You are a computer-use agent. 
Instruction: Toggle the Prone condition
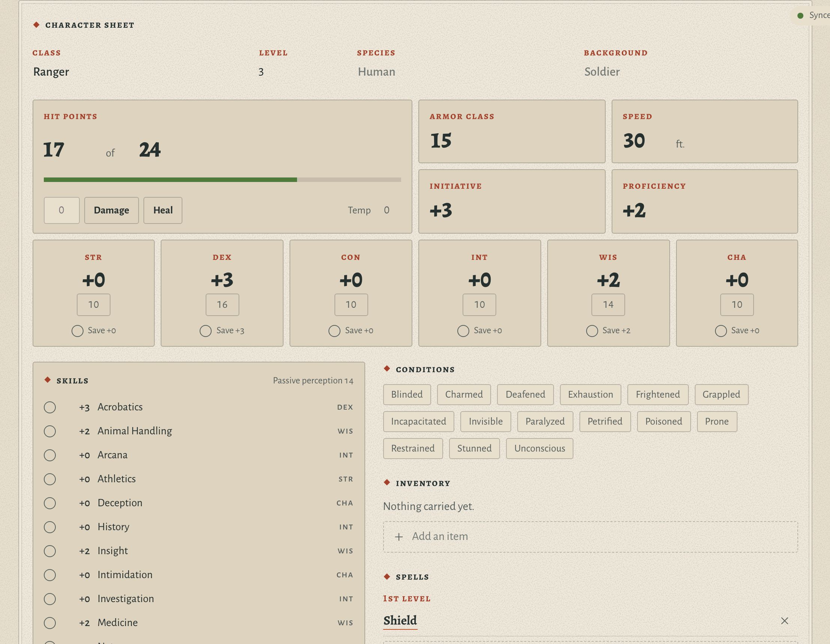pos(717,421)
